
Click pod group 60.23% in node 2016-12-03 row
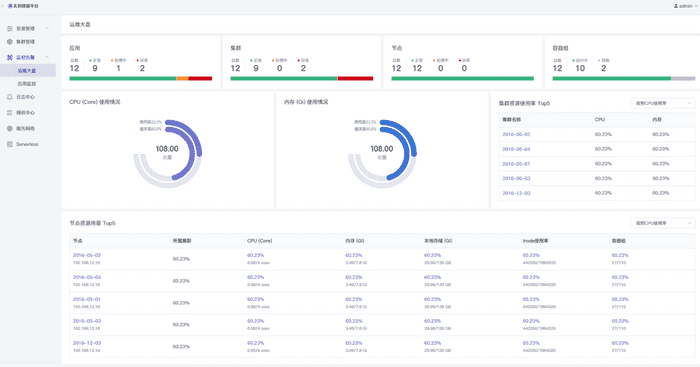coord(620,343)
